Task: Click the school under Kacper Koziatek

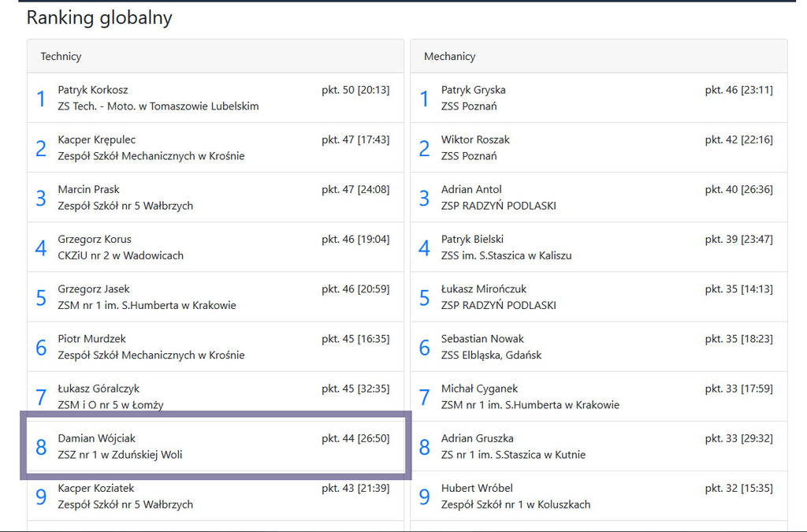Action: tap(125, 505)
